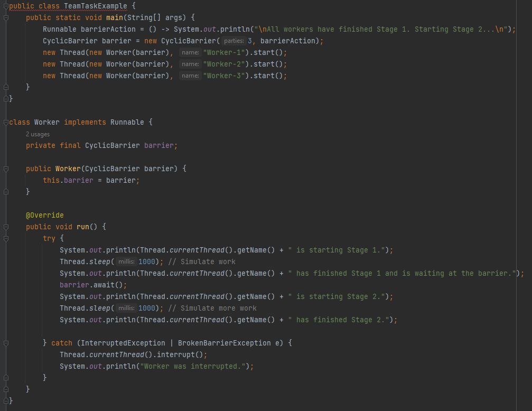
Task: Click the "name:" hint before "Worker-1"
Action: pos(190,53)
